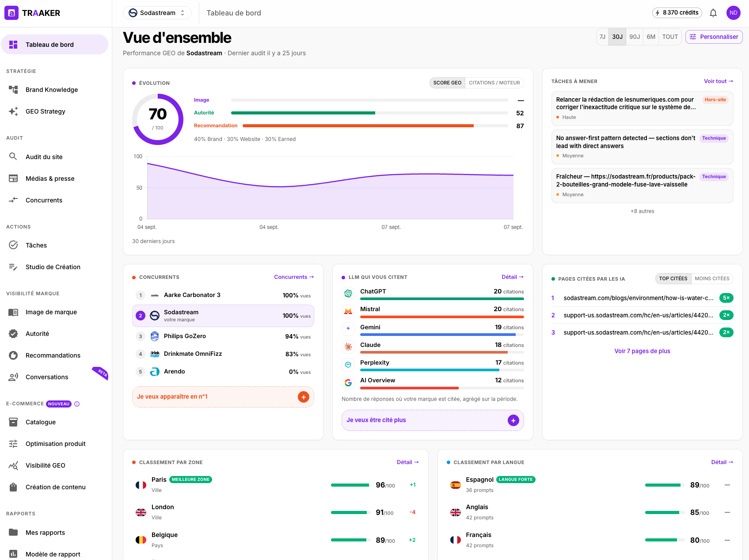The width and height of the screenshot is (749, 560).
Task: Click the Audit du site magnifier icon
Action: click(13, 156)
